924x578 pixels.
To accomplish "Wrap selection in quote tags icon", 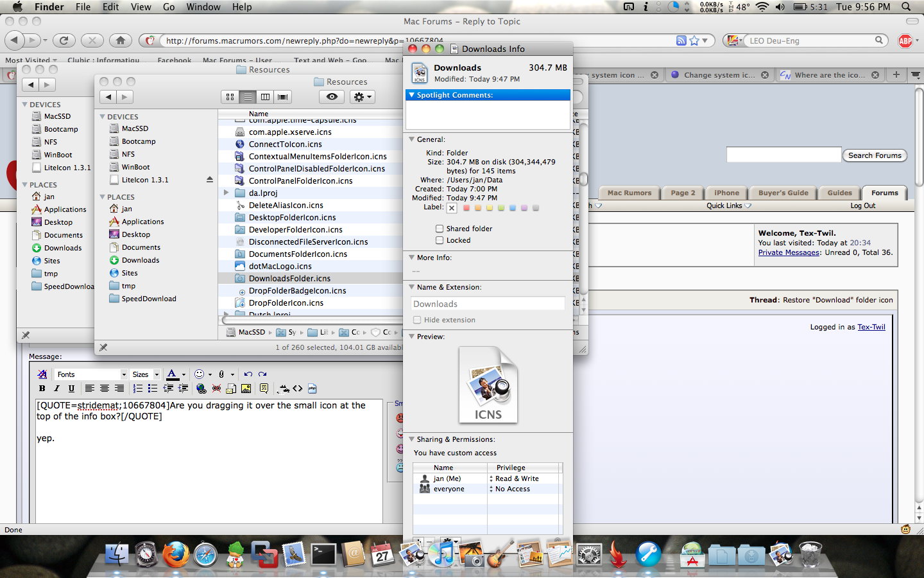I will (x=264, y=389).
